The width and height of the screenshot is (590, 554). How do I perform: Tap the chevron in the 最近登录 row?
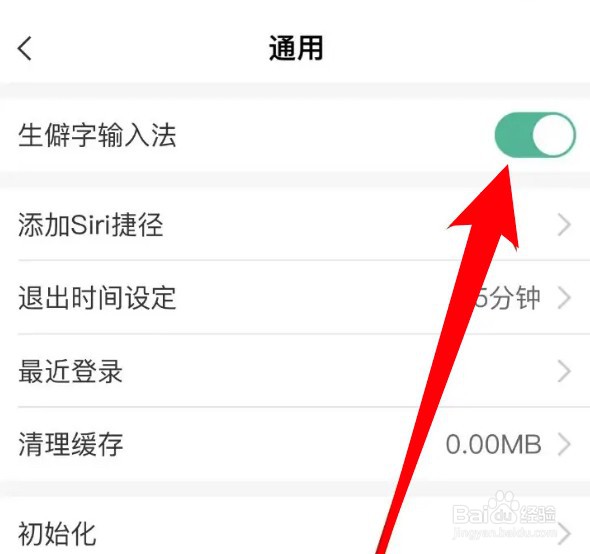coord(564,371)
